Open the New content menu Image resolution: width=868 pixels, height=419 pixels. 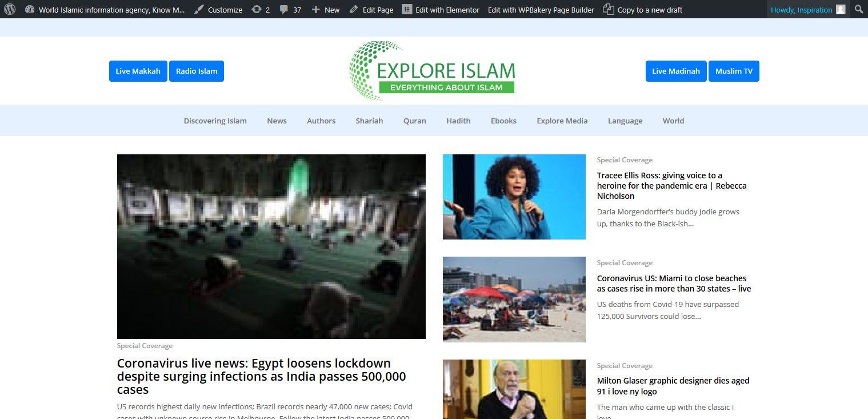coord(332,10)
